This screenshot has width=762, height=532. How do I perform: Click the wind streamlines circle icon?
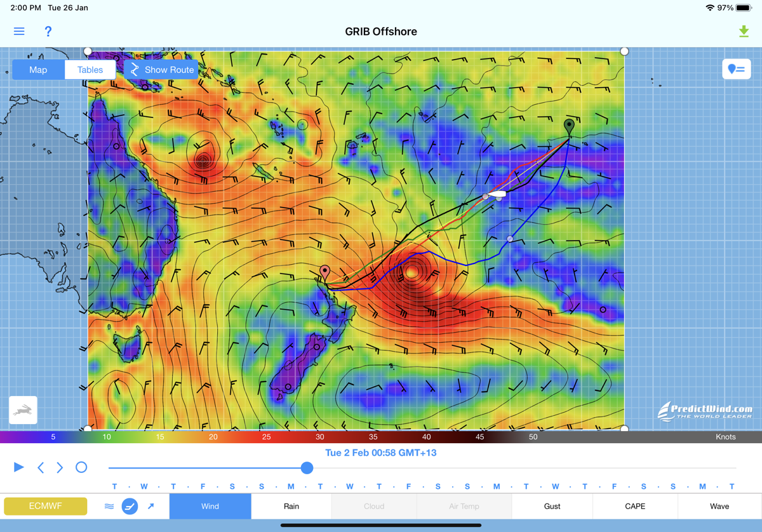(x=130, y=506)
